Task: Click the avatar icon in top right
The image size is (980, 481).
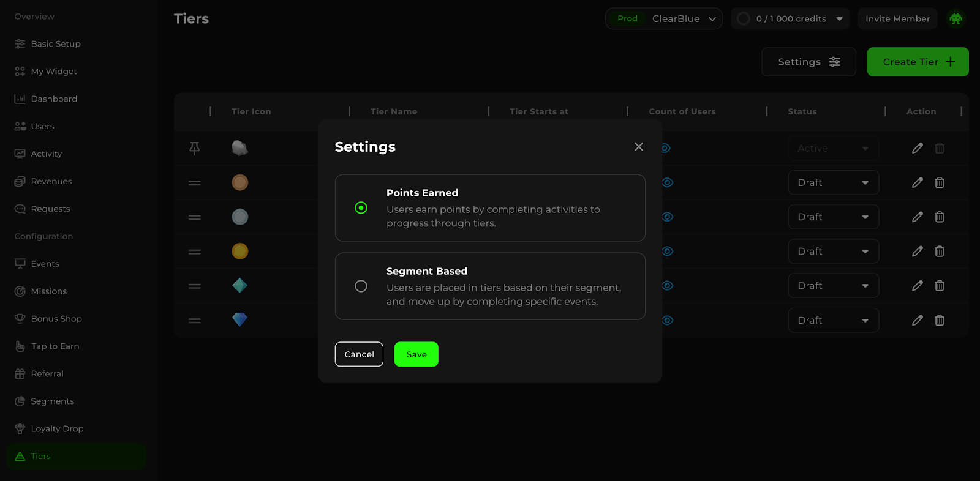Action: tap(956, 18)
